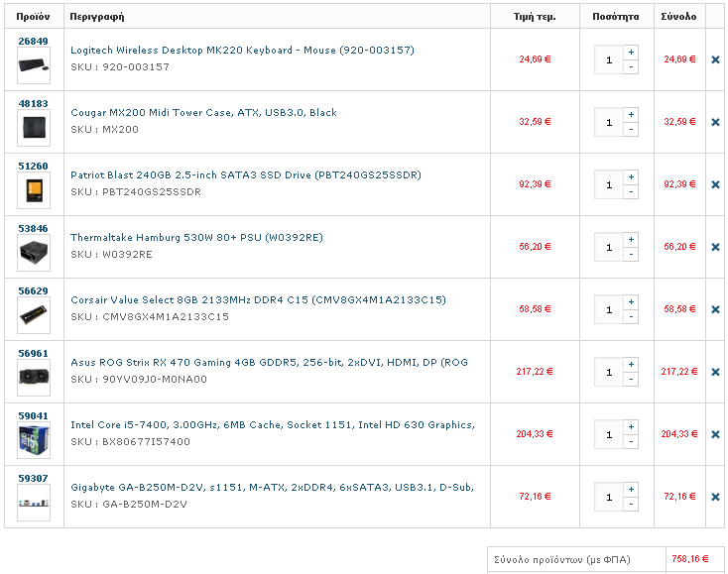Click the Τιμή τεμ. column header

[535, 17]
